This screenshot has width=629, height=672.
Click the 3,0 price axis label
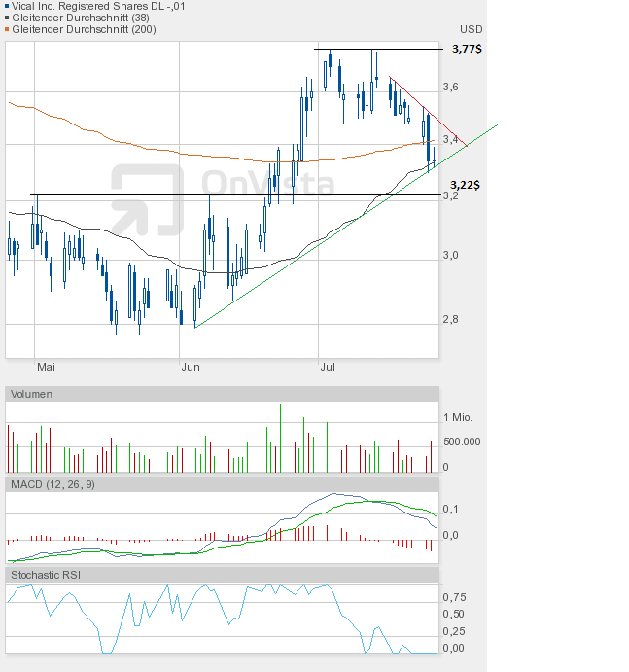click(450, 256)
